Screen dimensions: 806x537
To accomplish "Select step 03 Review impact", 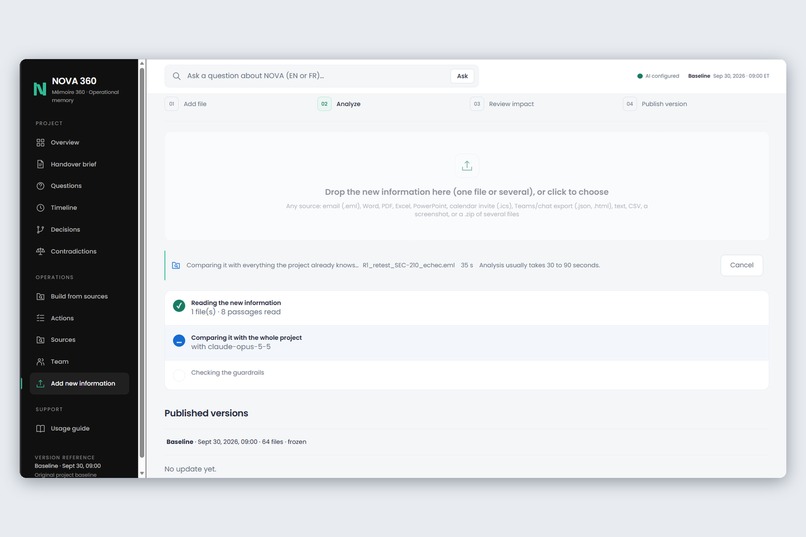I will (x=502, y=104).
